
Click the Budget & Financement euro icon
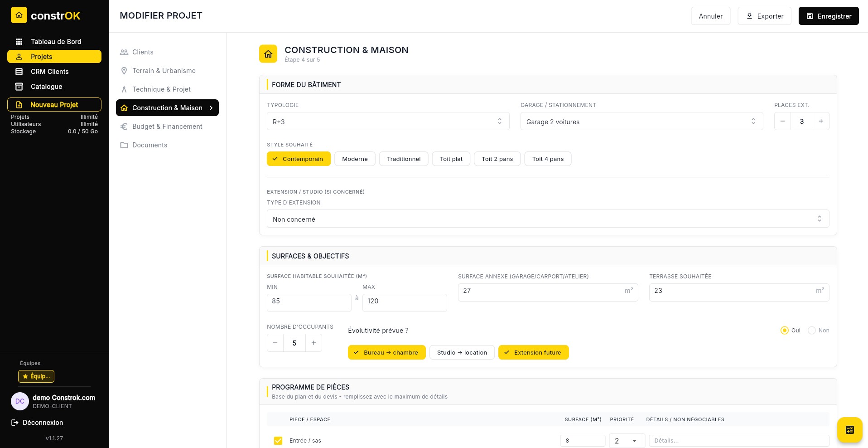(x=124, y=127)
